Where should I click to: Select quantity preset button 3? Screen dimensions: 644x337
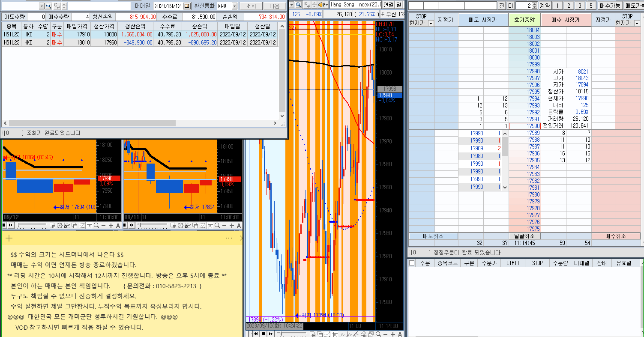pyautogui.click(x=580, y=6)
